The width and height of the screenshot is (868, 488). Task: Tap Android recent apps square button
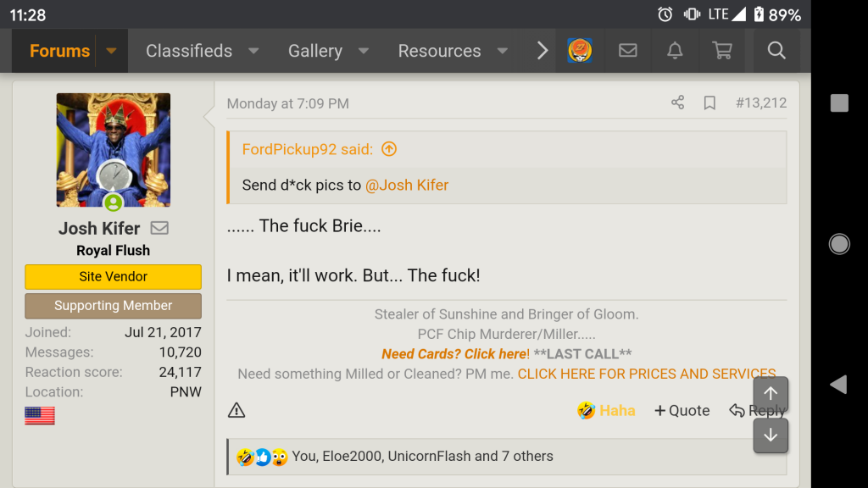(839, 103)
